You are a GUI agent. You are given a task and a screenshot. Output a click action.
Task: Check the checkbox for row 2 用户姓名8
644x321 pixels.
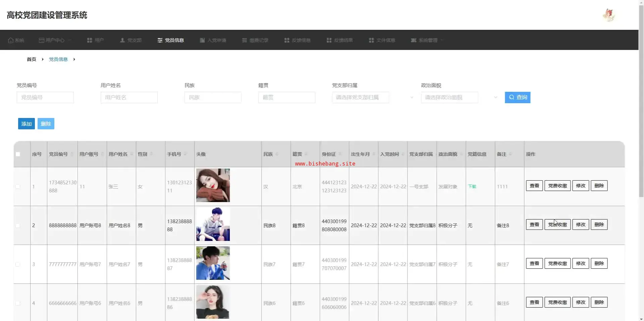point(18,226)
